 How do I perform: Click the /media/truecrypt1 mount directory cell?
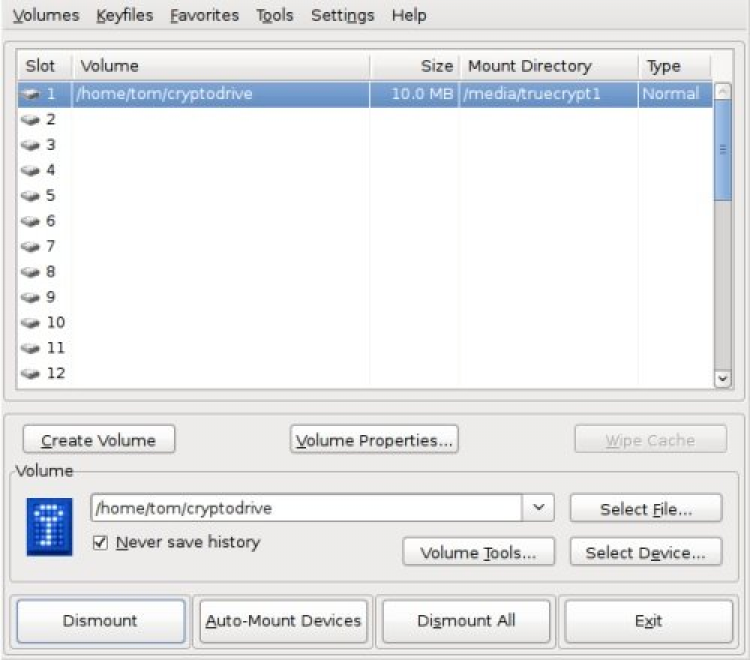tap(549, 94)
